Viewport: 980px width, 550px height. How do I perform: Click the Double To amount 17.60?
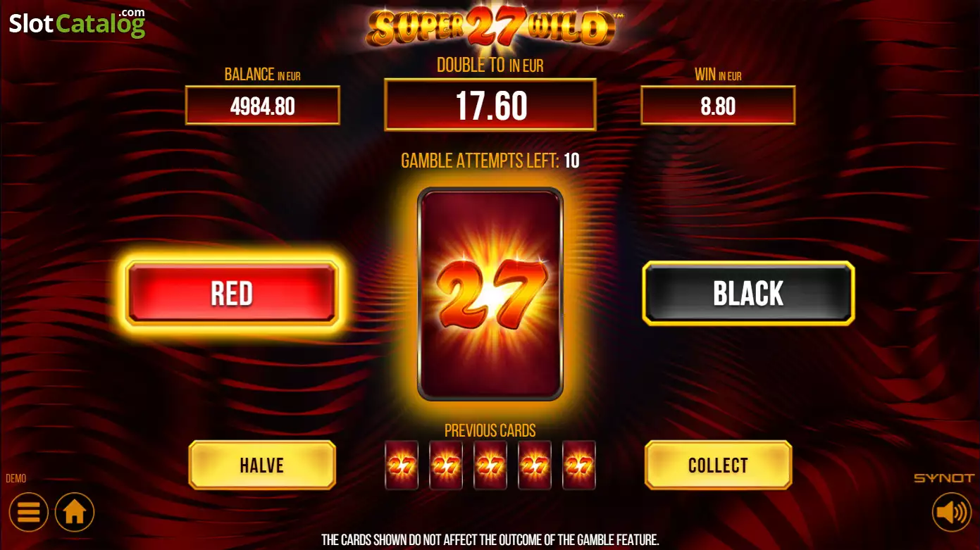[490, 105]
